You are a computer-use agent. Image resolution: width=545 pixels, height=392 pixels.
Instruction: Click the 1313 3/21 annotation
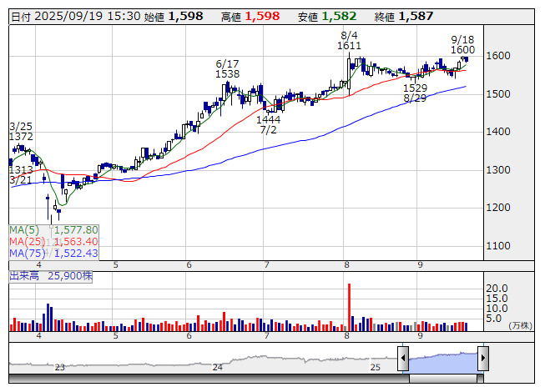21,175
